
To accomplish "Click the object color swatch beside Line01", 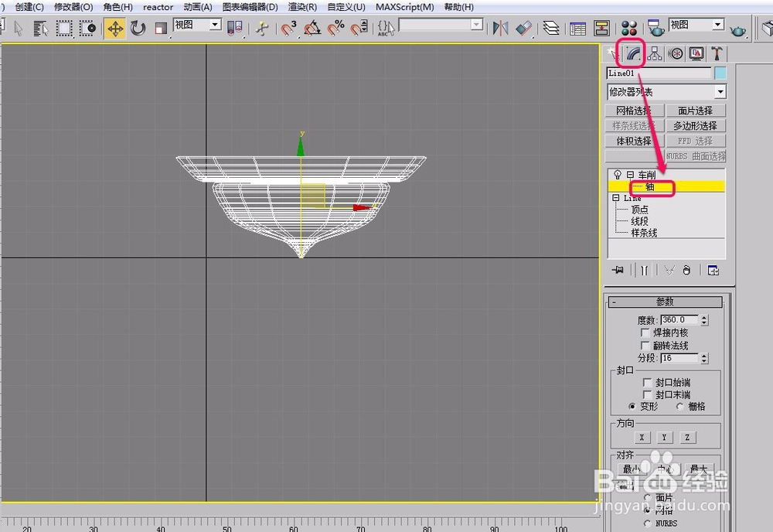I will 720,73.
